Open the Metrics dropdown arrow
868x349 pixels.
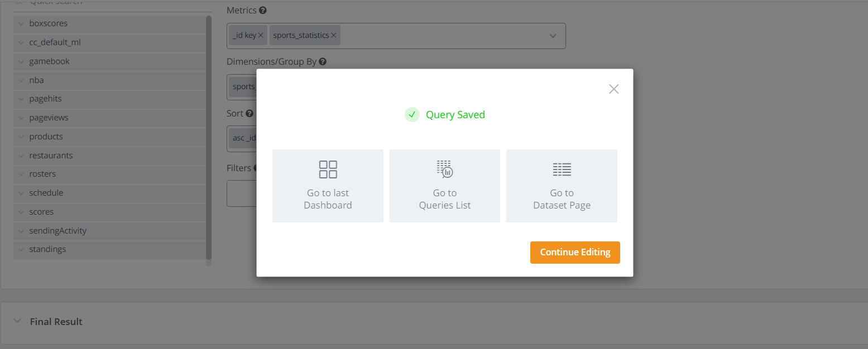click(x=553, y=36)
